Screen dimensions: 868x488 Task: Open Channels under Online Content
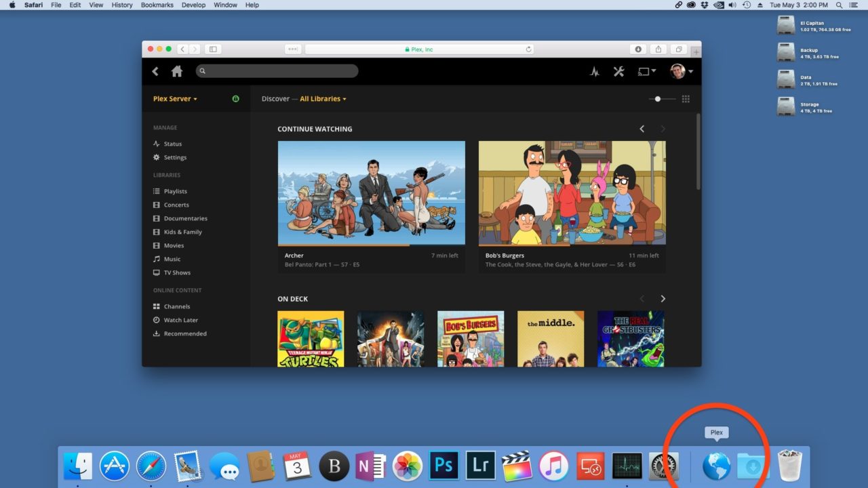171,306
